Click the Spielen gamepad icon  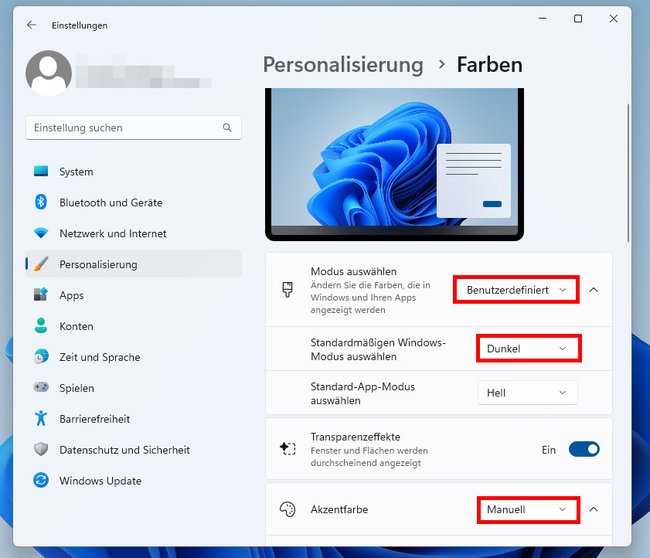pyautogui.click(x=41, y=387)
